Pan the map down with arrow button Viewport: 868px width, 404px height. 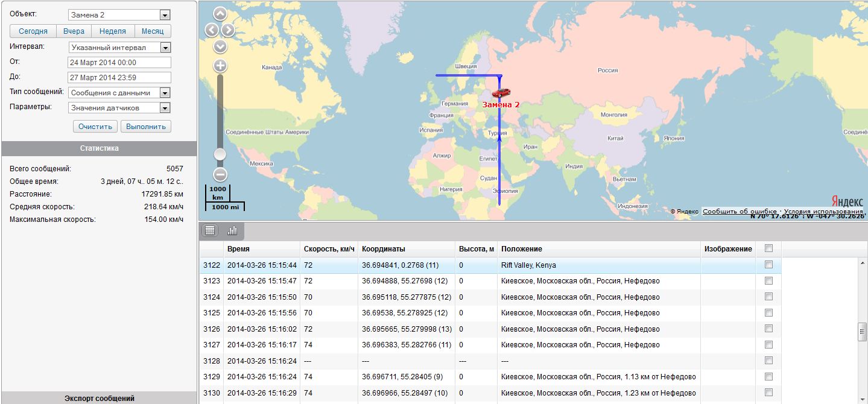pos(220,46)
